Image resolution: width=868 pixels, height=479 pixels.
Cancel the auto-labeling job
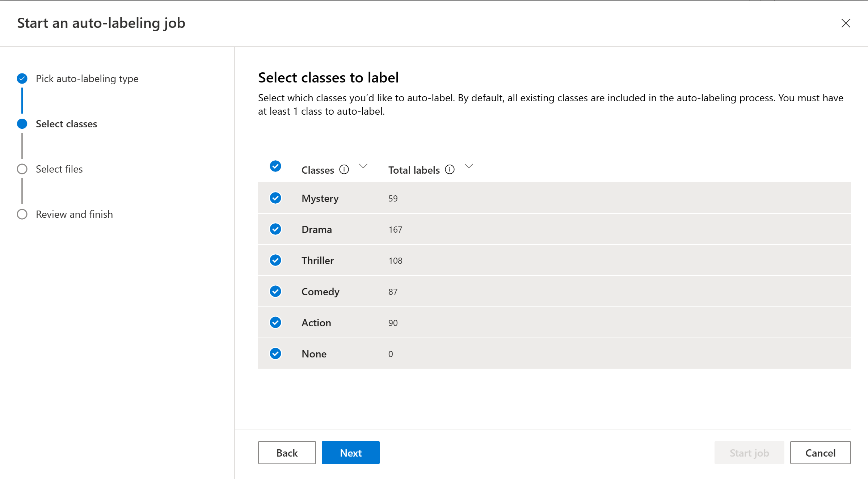tap(820, 453)
